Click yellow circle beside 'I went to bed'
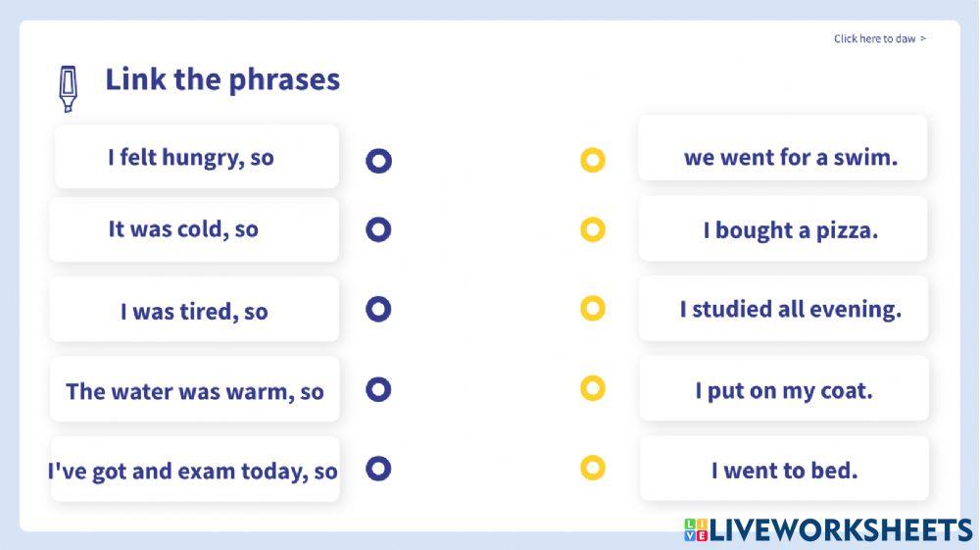 click(x=593, y=468)
